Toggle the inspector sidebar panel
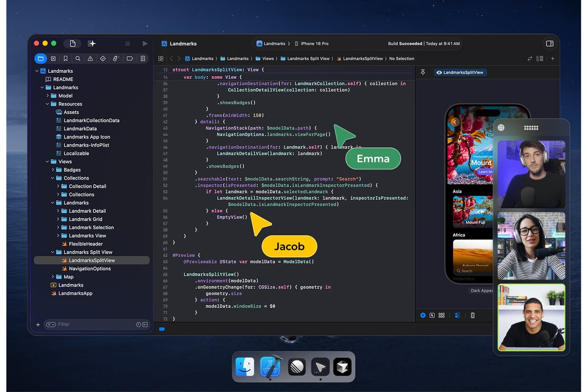Viewport: 588px width, 392px height. (x=550, y=43)
